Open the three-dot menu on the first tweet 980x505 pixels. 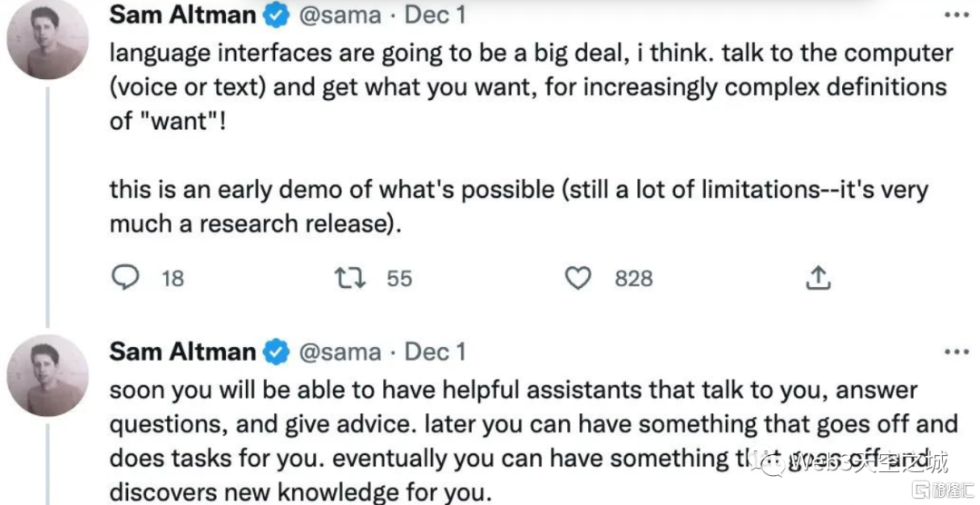pyautogui.click(x=956, y=15)
